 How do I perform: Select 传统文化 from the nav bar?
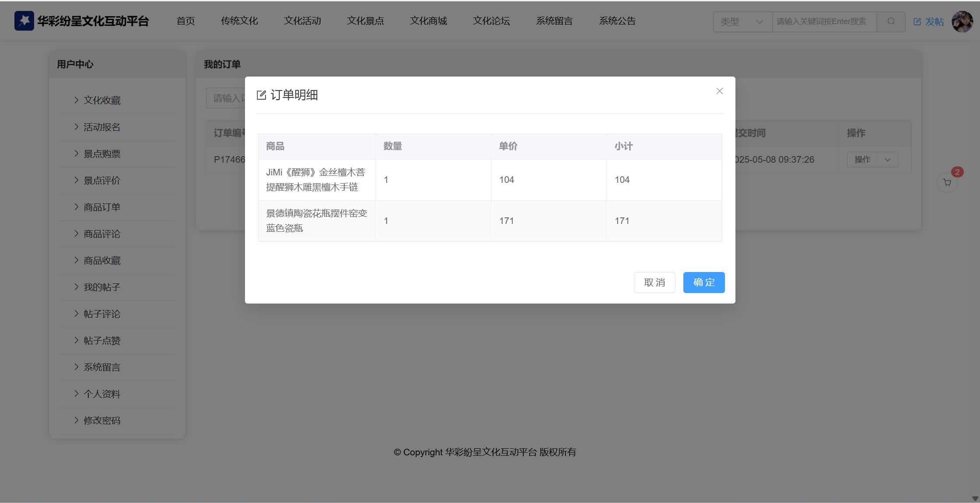(239, 21)
